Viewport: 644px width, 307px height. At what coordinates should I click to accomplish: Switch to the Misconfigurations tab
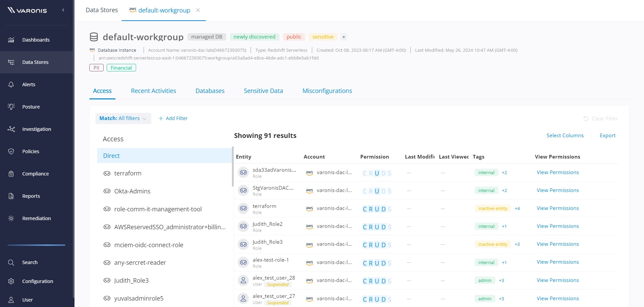point(327,91)
